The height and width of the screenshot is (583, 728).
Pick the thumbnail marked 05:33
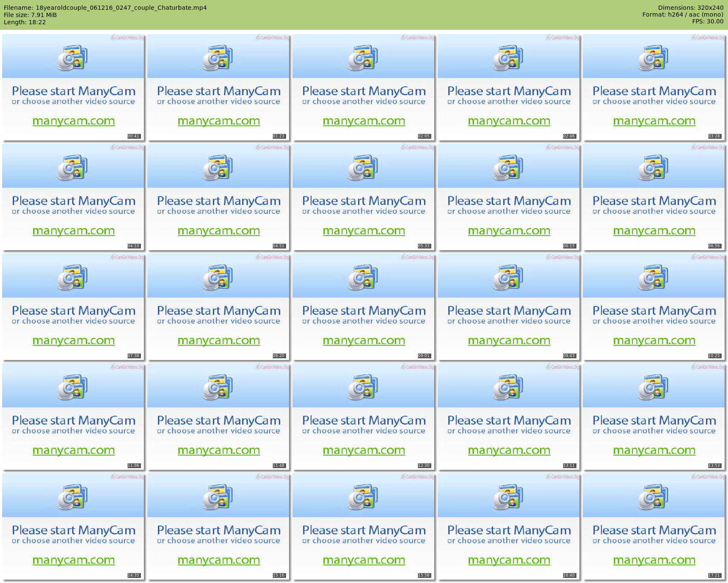click(364, 197)
